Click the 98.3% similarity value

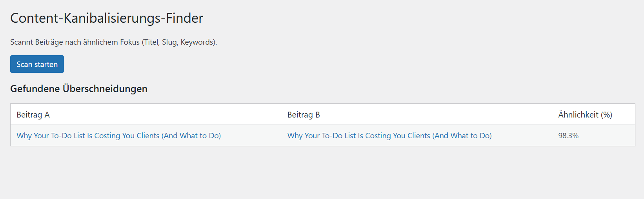[568, 136]
